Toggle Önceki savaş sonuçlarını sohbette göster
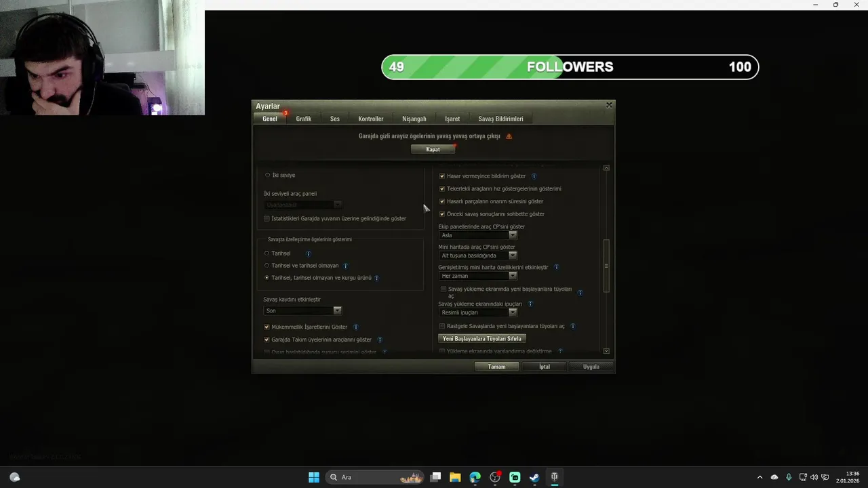This screenshot has height=488, width=868. coord(442,214)
